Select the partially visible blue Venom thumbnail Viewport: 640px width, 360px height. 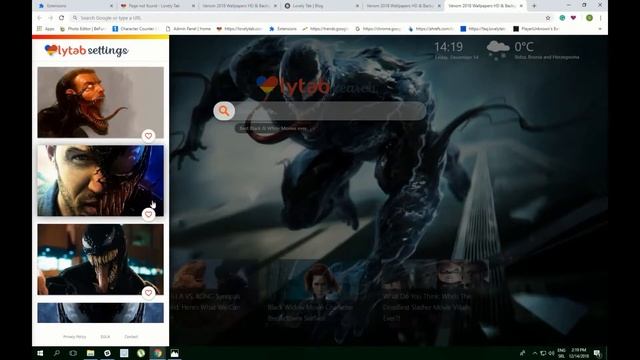pos(100,313)
